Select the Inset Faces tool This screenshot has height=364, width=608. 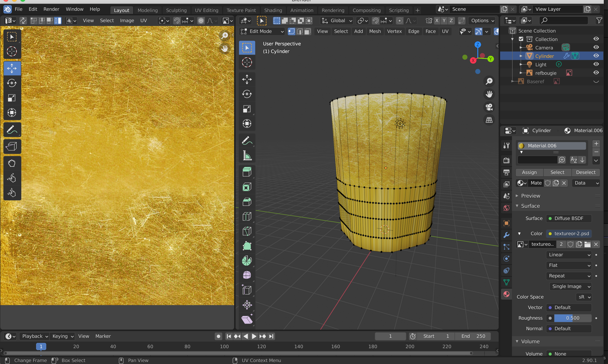click(x=247, y=187)
